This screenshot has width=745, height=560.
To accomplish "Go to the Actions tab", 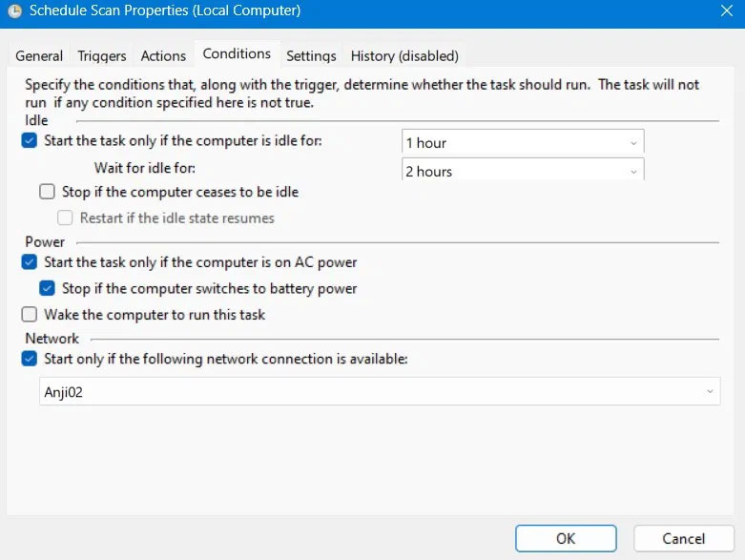I will tap(163, 56).
